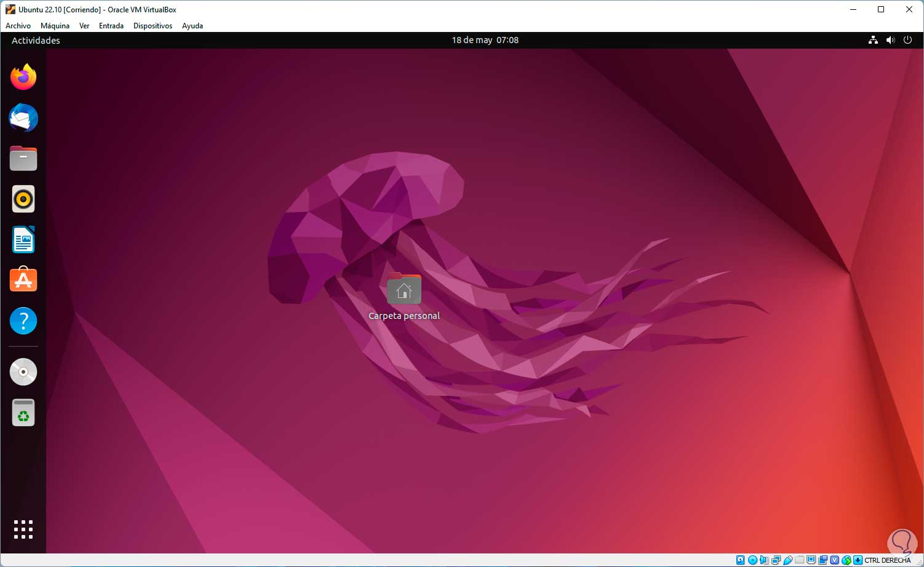Viewport: 924px width, 567px height.
Task: Click the VirtualBox title bar app icon
Action: (10, 9)
